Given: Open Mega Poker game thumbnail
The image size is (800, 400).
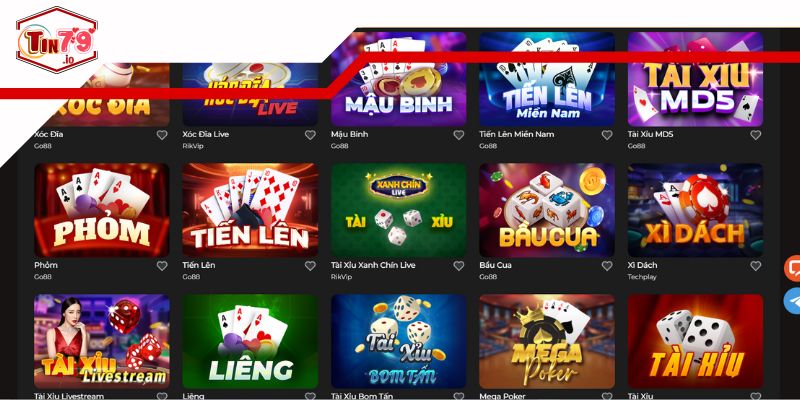Looking at the screenshot, I should [546, 341].
